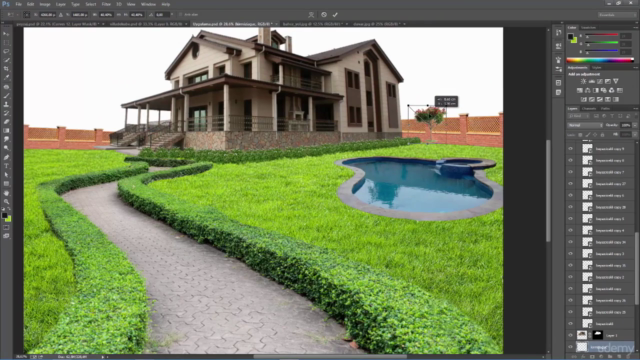The image size is (640, 360).
Task: Add a Curves adjustment
Action: pyautogui.click(x=600, y=82)
